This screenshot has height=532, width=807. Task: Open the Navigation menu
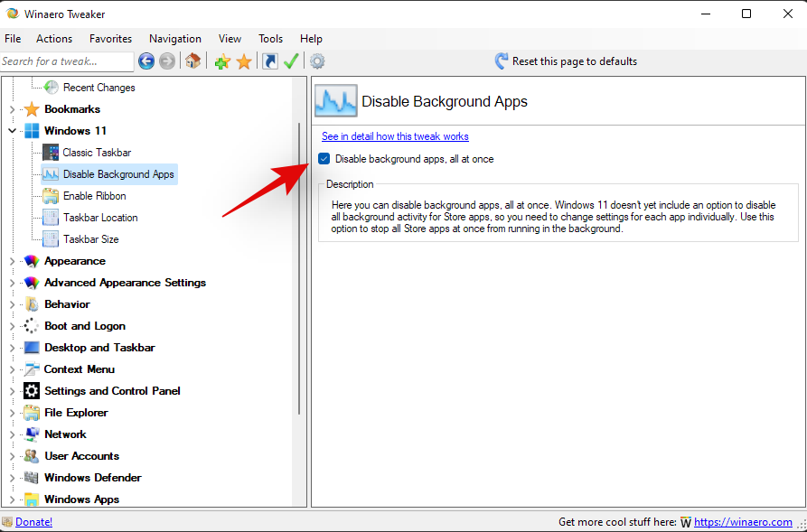click(x=175, y=39)
